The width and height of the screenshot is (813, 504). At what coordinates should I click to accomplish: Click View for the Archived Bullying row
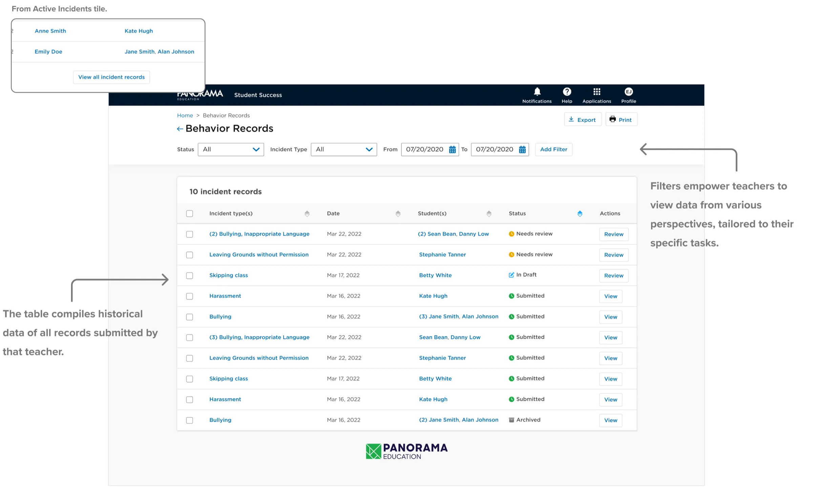point(610,420)
